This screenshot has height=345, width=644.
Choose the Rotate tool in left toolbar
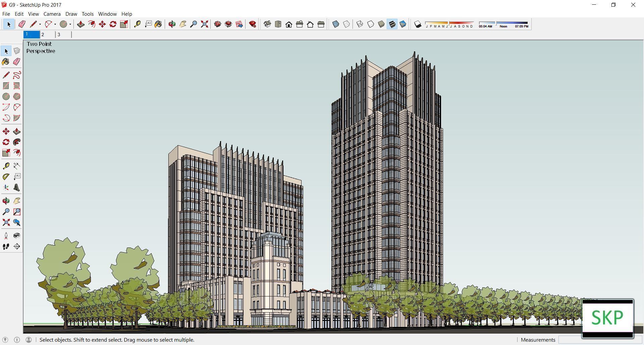coord(6,142)
